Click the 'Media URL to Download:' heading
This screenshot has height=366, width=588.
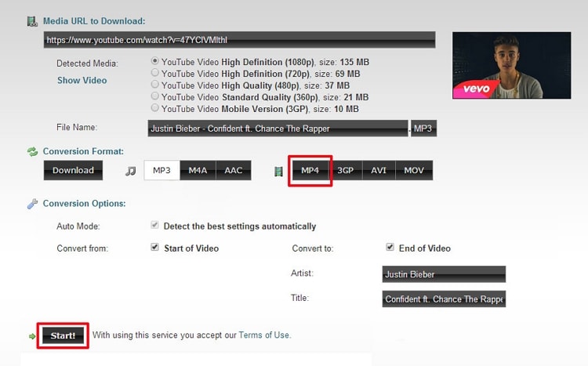[x=94, y=21]
